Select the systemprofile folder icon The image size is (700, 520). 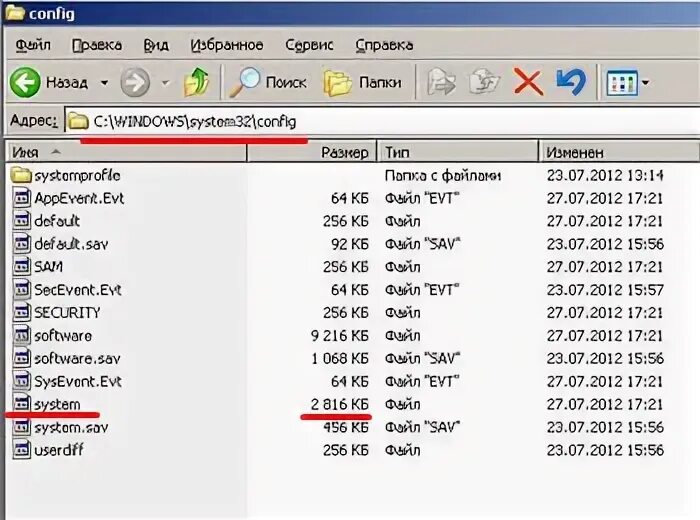21,175
